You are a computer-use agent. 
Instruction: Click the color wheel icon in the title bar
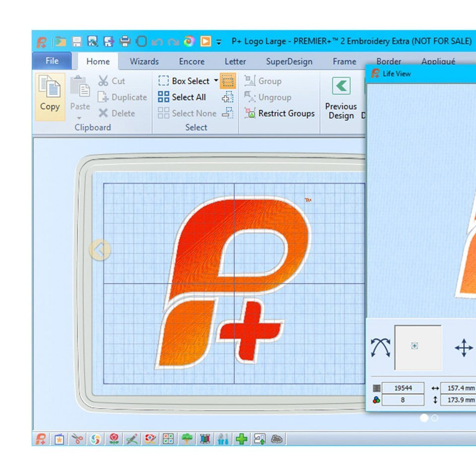tap(189, 42)
